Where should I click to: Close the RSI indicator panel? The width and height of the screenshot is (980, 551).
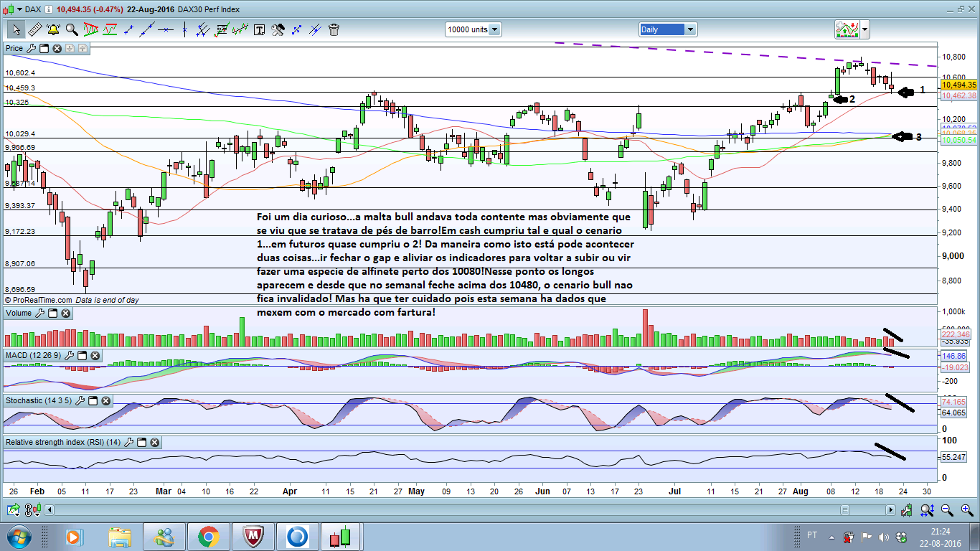tap(154, 443)
